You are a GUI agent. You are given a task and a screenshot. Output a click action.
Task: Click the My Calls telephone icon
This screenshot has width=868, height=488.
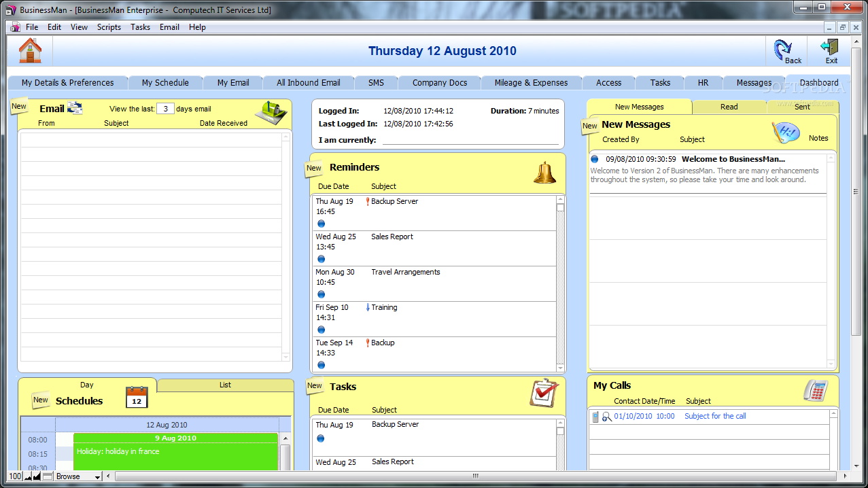815,391
